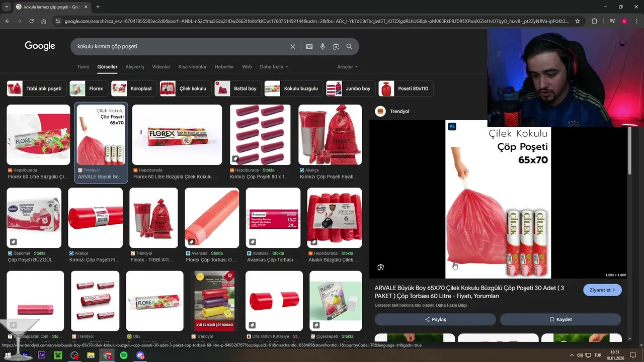Filter by Poşeti 80x110 chip

tap(406, 88)
